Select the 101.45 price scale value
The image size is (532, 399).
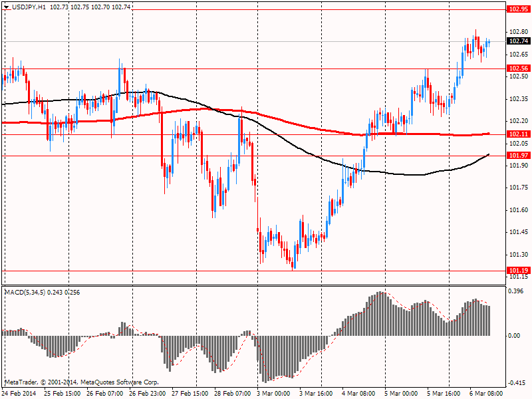pyautogui.click(x=519, y=232)
